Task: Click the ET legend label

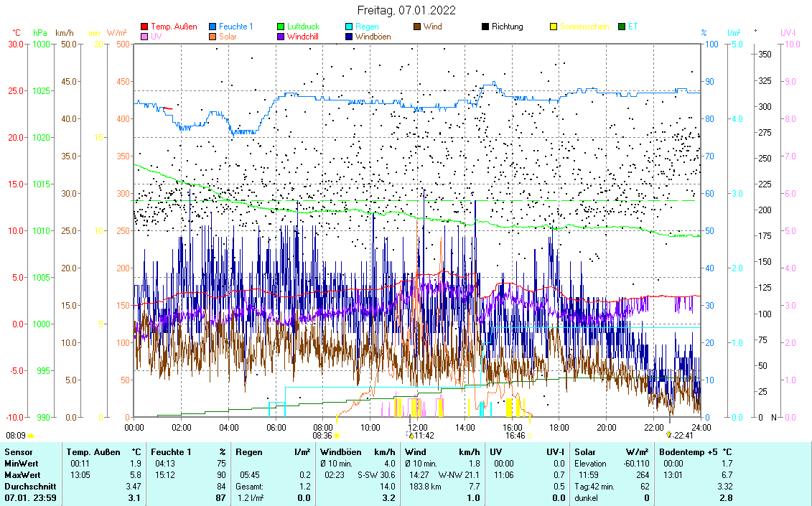Action: click(633, 27)
